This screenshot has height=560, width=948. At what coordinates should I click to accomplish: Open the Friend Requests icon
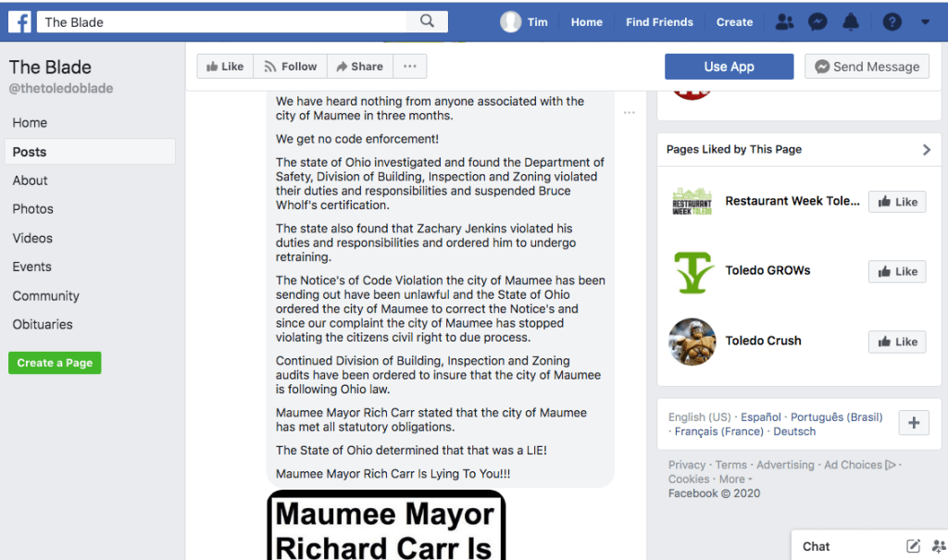[x=784, y=22]
